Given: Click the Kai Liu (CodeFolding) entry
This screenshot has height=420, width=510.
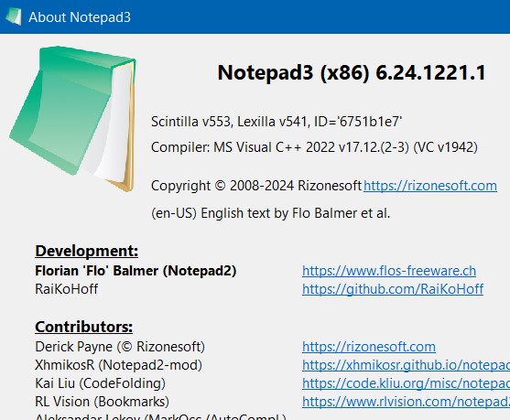Looking at the screenshot, I should (x=100, y=383).
